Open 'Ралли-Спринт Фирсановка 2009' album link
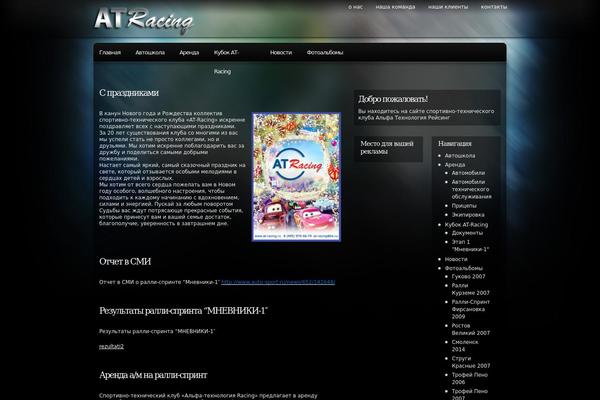This screenshot has height=400, width=600. click(x=471, y=309)
